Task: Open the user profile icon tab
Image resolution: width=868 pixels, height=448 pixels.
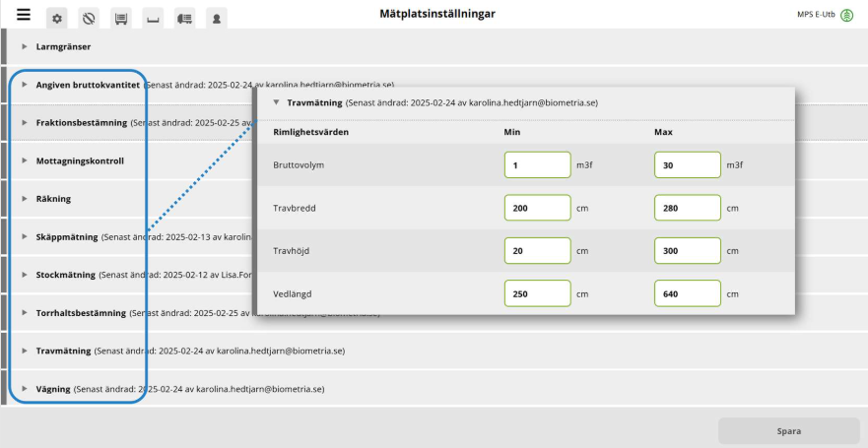Action: pos(215,19)
